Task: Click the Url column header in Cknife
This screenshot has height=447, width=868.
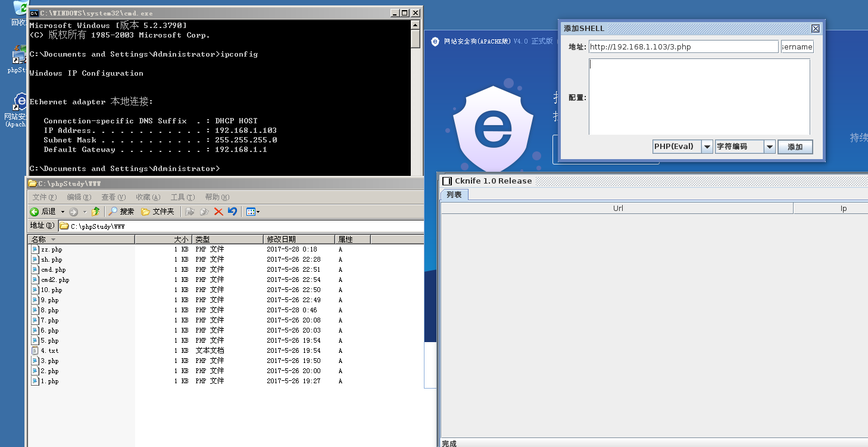Action: [x=617, y=209]
